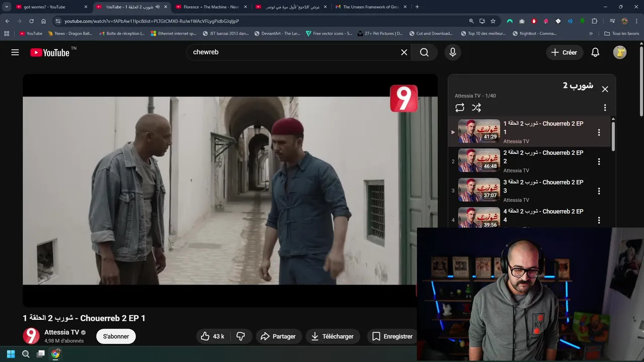
Task: Open the YouTube bookmark
Action: (31, 34)
